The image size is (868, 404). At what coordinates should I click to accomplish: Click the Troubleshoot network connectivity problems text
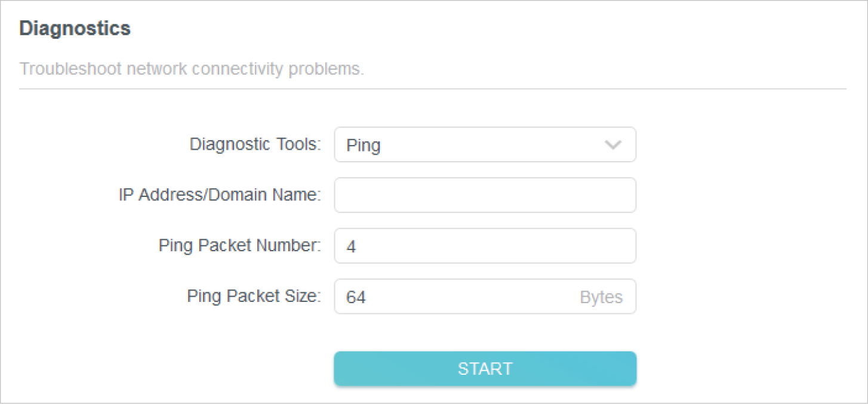(191, 69)
